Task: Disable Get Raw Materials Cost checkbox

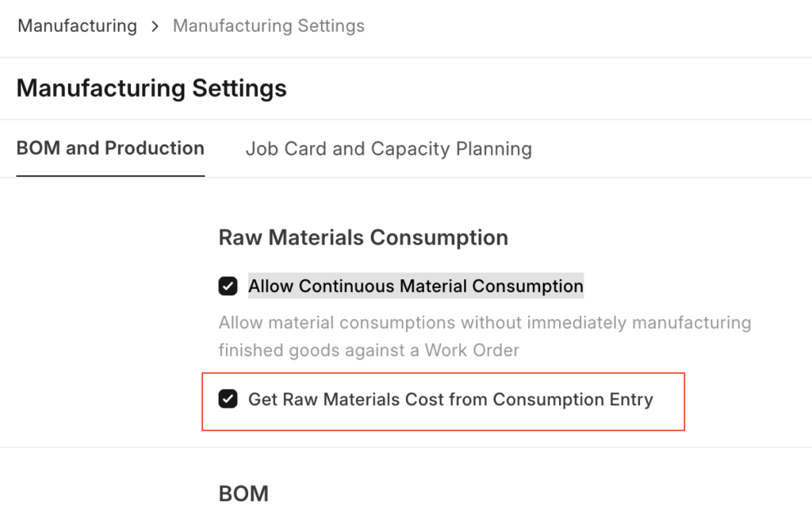Action: click(x=228, y=400)
